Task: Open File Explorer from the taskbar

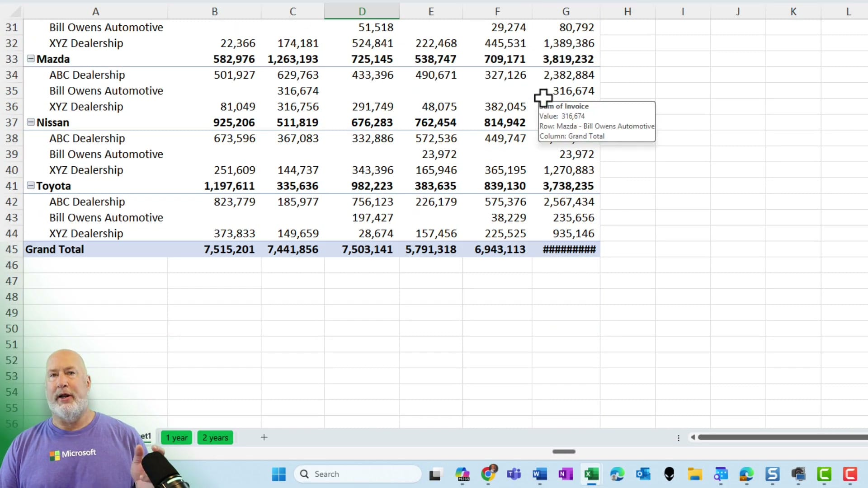Action: click(695, 474)
